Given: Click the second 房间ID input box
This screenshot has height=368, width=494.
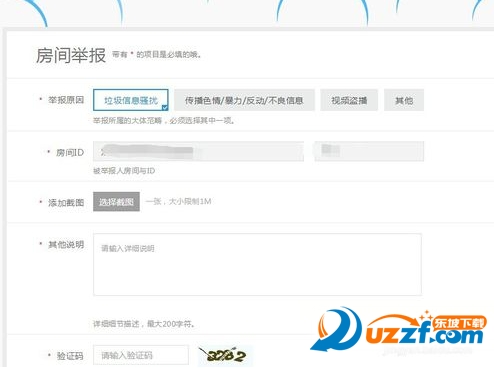Looking at the screenshot, I should point(369,151).
